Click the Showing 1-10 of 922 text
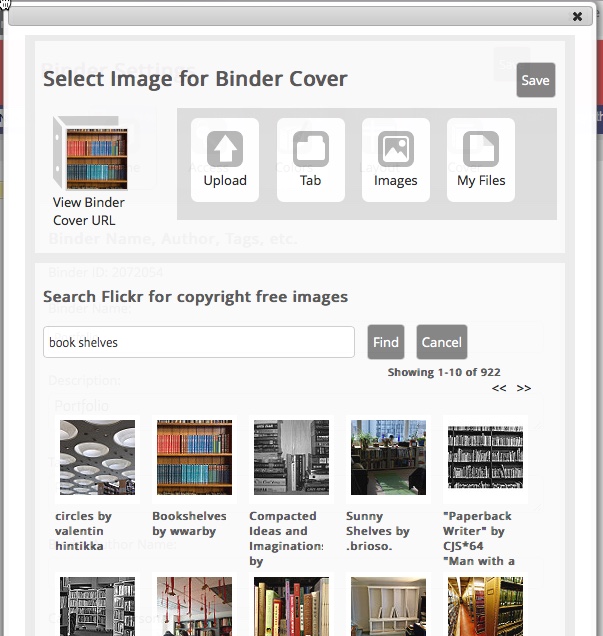This screenshot has height=636, width=603. [444, 372]
